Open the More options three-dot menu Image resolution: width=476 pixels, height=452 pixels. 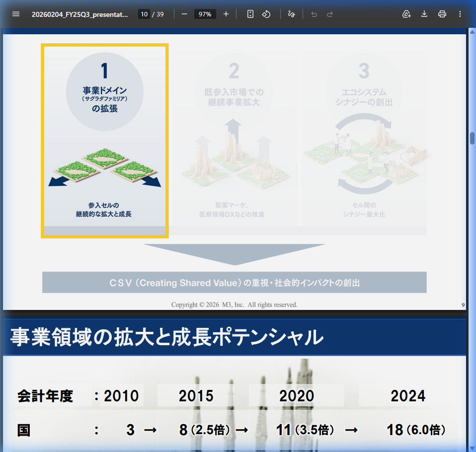click(459, 14)
